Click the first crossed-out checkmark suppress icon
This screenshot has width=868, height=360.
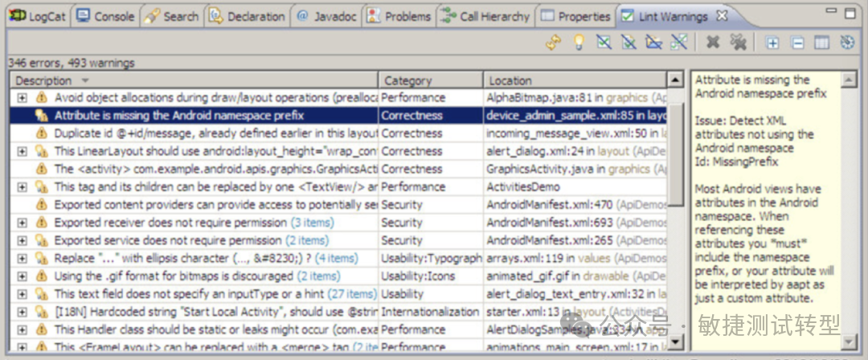coord(604,42)
